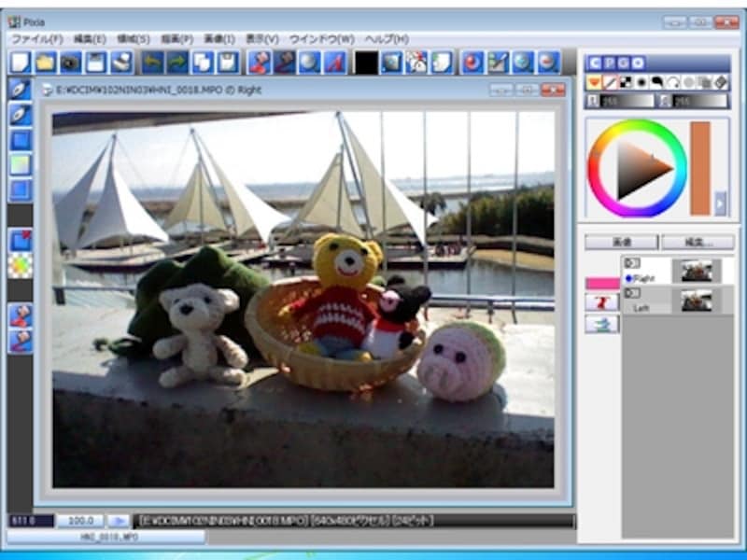
Task: Click the red stamp icon in top toolbar
Action: pos(260,63)
